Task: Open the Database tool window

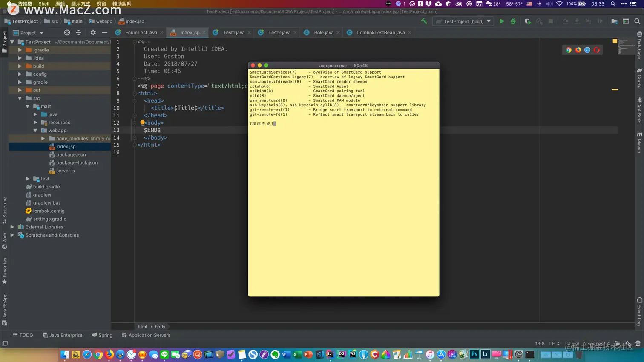Action: click(639, 46)
